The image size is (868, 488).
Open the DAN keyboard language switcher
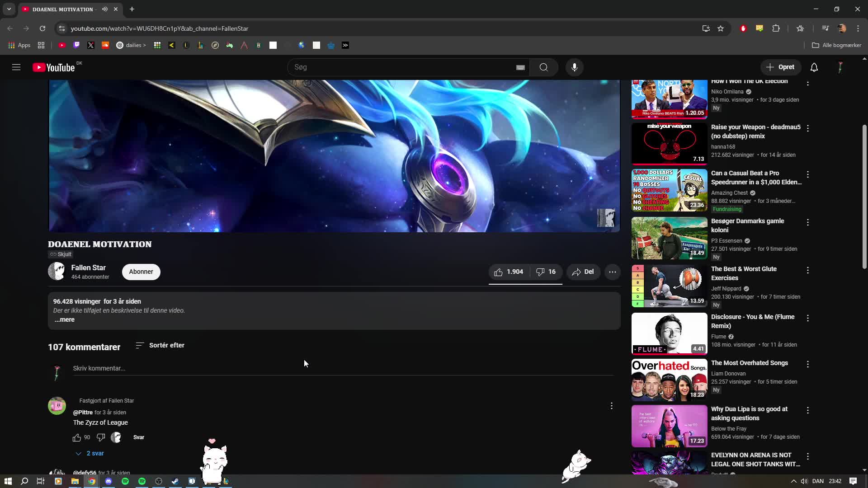818,481
